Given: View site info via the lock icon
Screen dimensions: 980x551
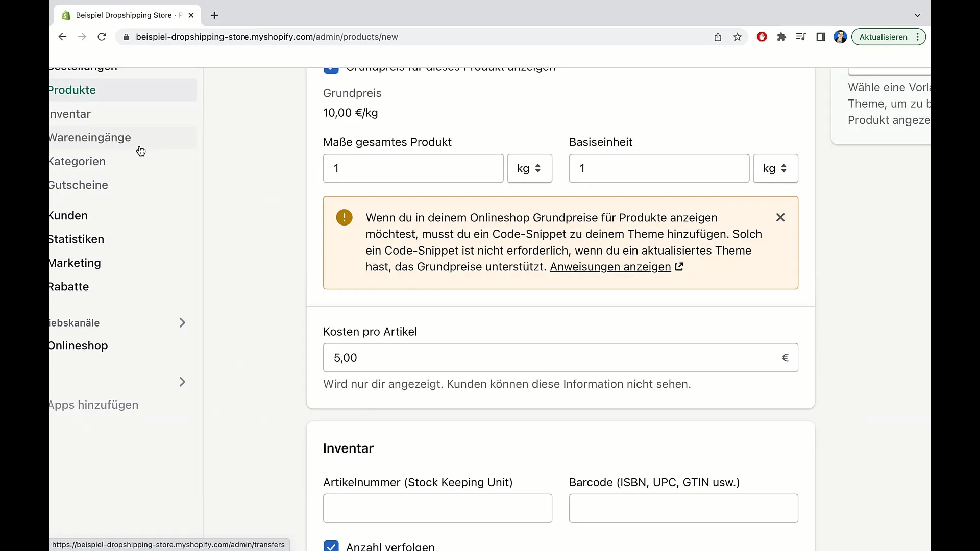Looking at the screenshot, I should (126, 37).
